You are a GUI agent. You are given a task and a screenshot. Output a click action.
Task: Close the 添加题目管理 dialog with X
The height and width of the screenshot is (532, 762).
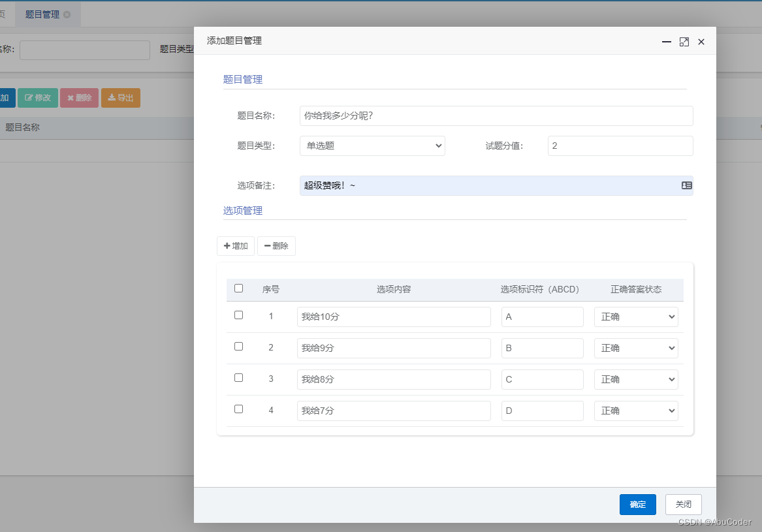point(701,42)
